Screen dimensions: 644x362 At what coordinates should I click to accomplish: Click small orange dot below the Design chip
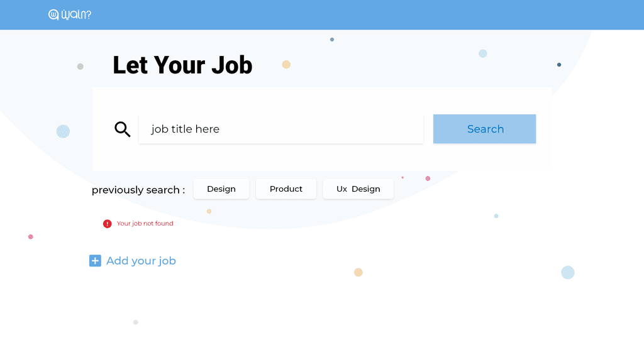[x=209, y=211]
